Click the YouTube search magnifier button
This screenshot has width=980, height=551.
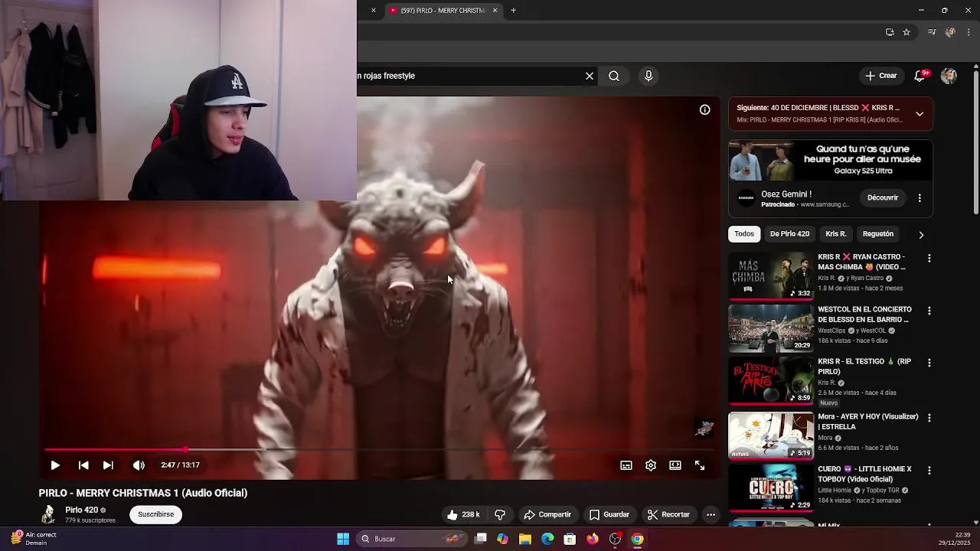[614, 76]
